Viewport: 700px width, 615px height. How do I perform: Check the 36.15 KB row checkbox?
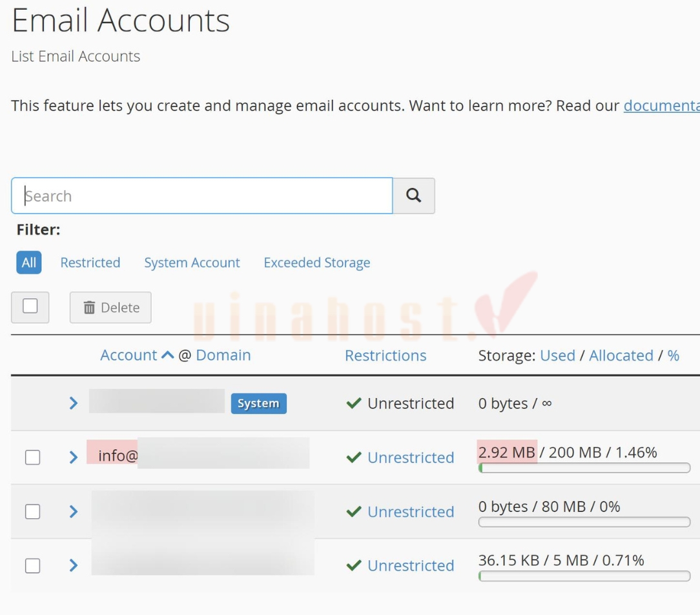point(32,566)
